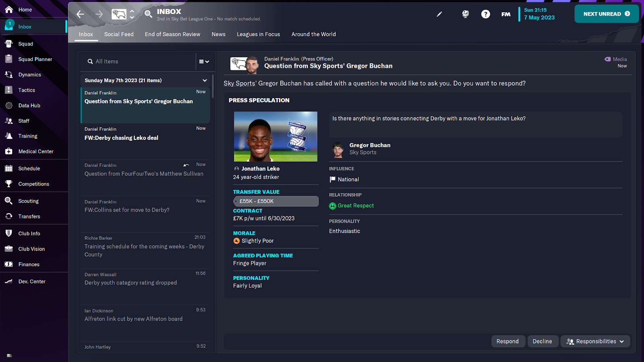Click the Medical Center icon
The height and width of the screenshot is (362, 644).
coord(9,151)
